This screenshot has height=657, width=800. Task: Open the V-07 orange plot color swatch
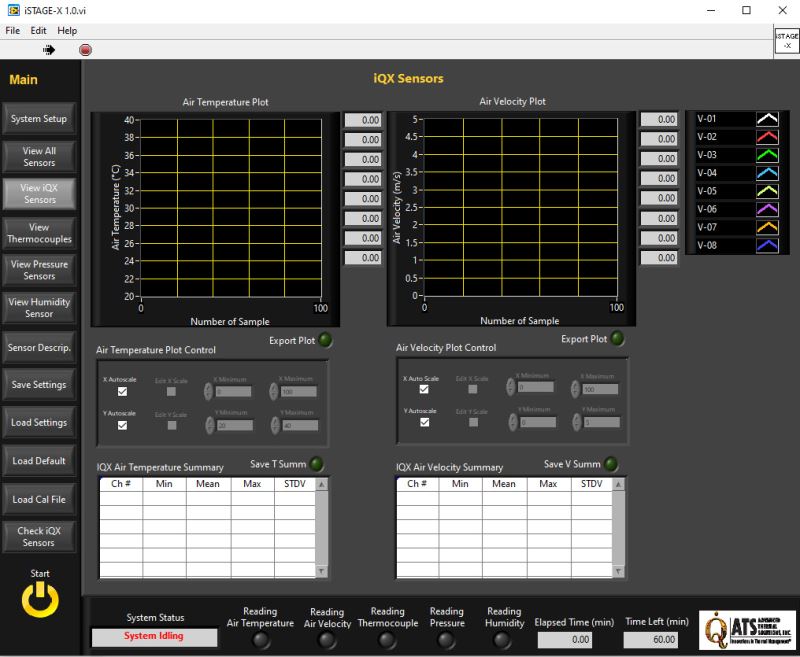click(767, 227)
